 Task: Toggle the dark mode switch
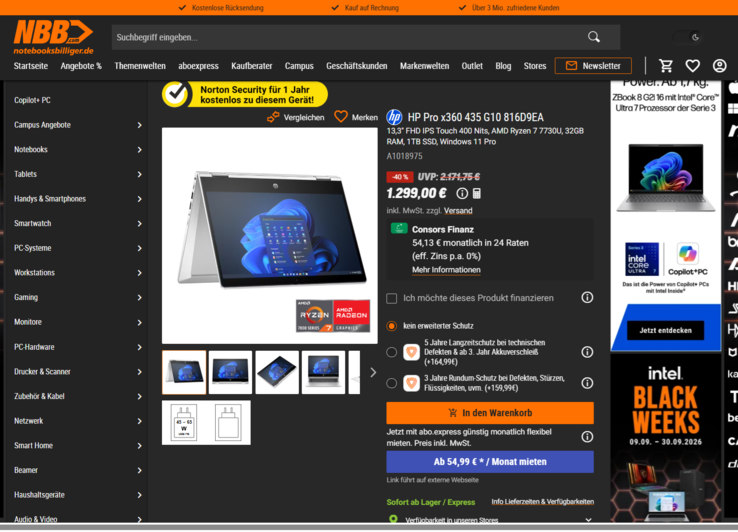[687, 37]
